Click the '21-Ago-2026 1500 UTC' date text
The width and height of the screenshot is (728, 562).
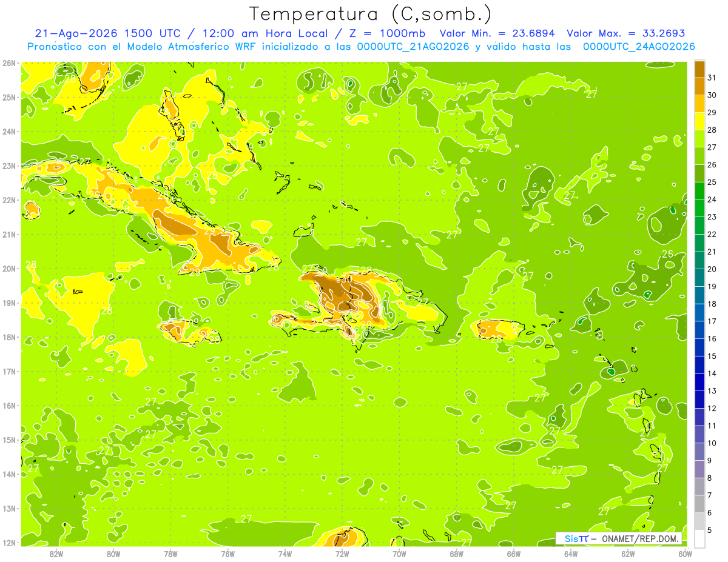pos(107,33)
